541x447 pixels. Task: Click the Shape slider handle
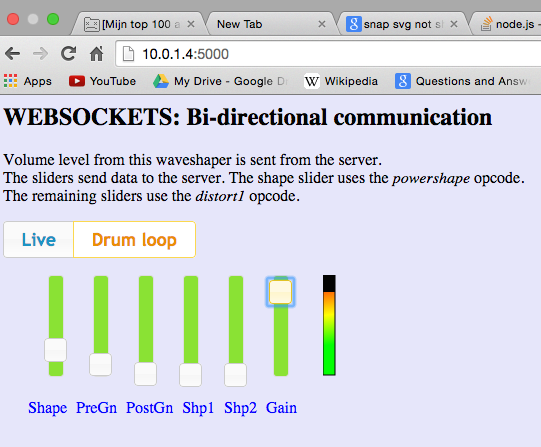[x=56, y=350]
